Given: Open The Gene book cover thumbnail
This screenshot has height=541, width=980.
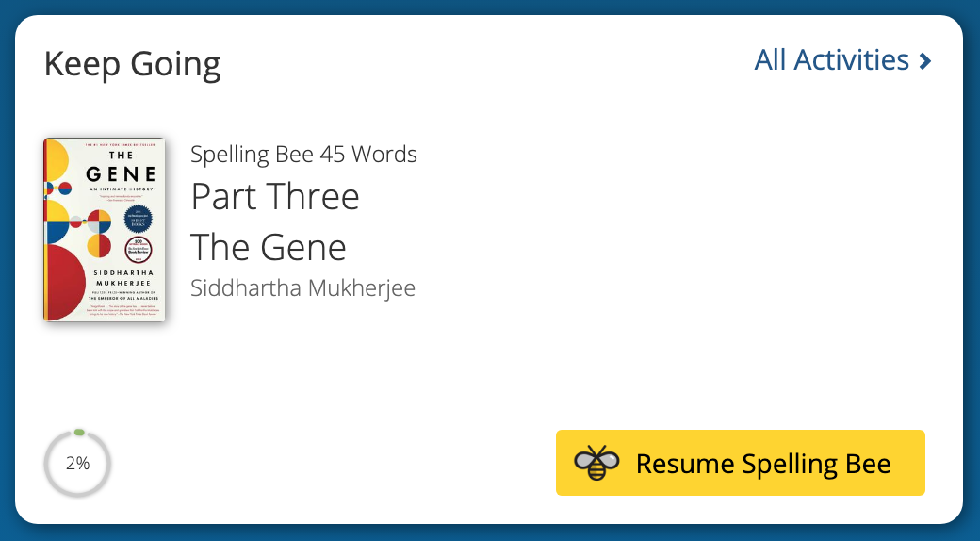Looking at the screenshot, I should [x=104, y=230].
